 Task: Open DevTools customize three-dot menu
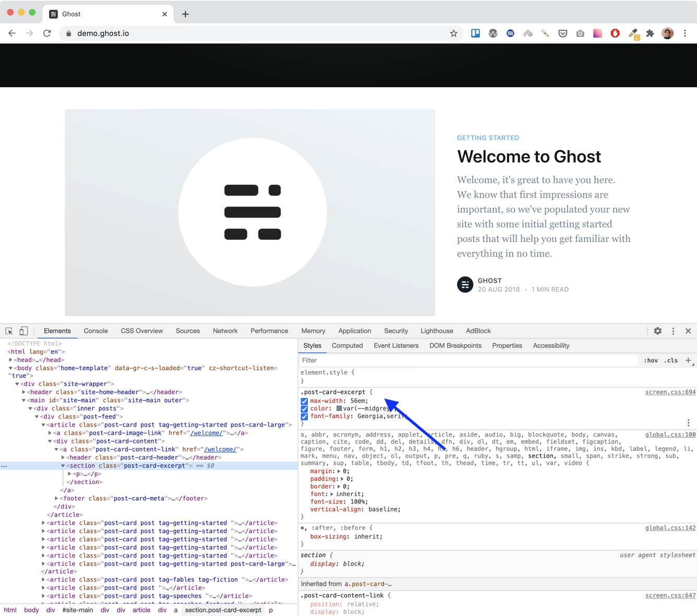coord(673,331)
